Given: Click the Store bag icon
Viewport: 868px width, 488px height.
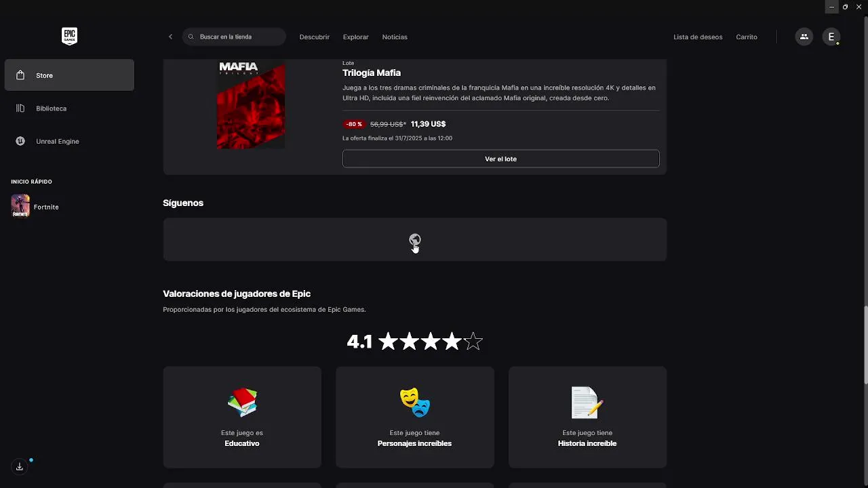Looking at the screenshot, I should pos(20,75).
